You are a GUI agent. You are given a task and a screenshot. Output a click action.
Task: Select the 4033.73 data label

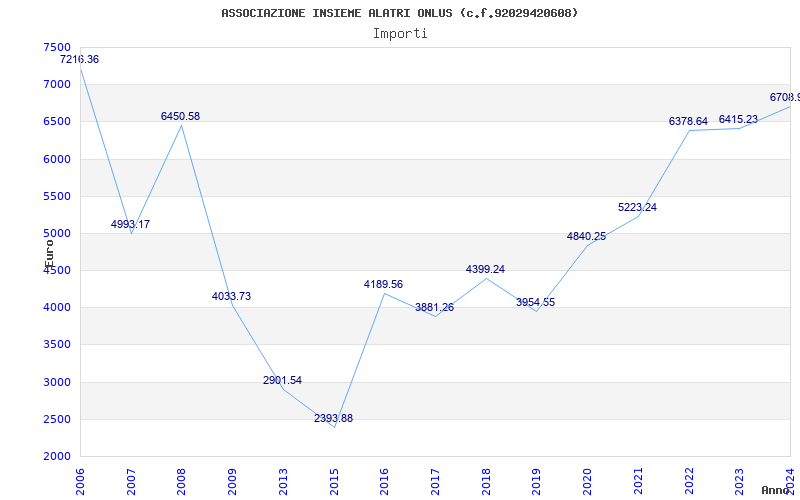pos(232,296)
